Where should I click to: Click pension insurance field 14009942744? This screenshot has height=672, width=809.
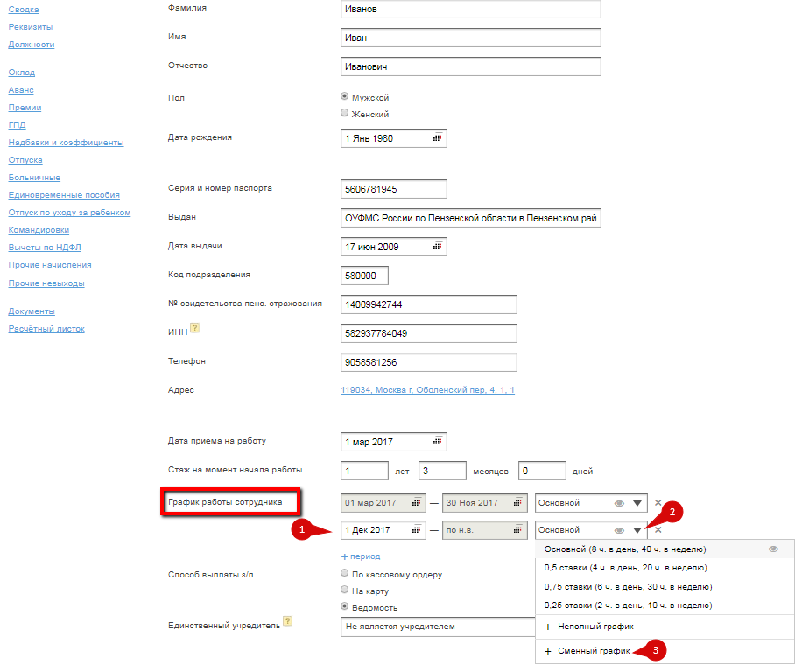coord(429,304)
